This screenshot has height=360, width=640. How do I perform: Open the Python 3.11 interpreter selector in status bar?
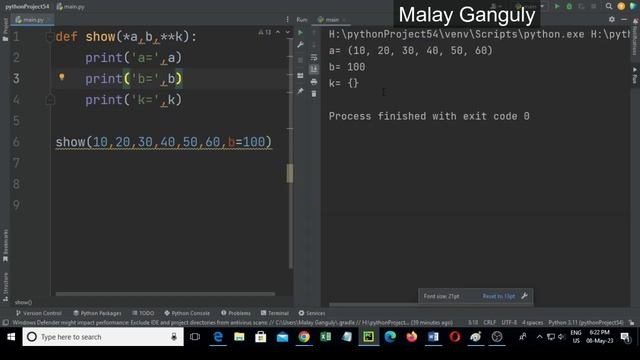point(585,322)
